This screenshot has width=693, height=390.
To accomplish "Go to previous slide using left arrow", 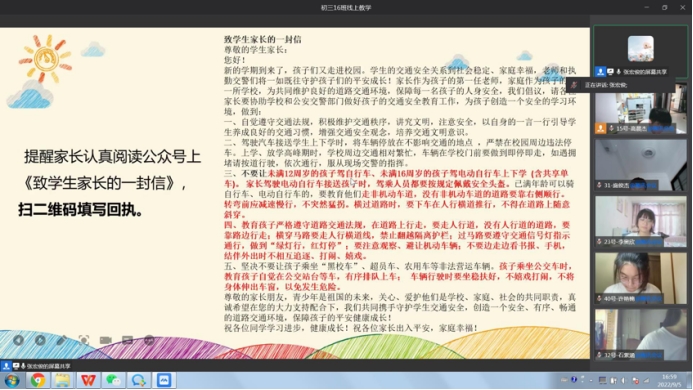I will [x=18, y=340].
